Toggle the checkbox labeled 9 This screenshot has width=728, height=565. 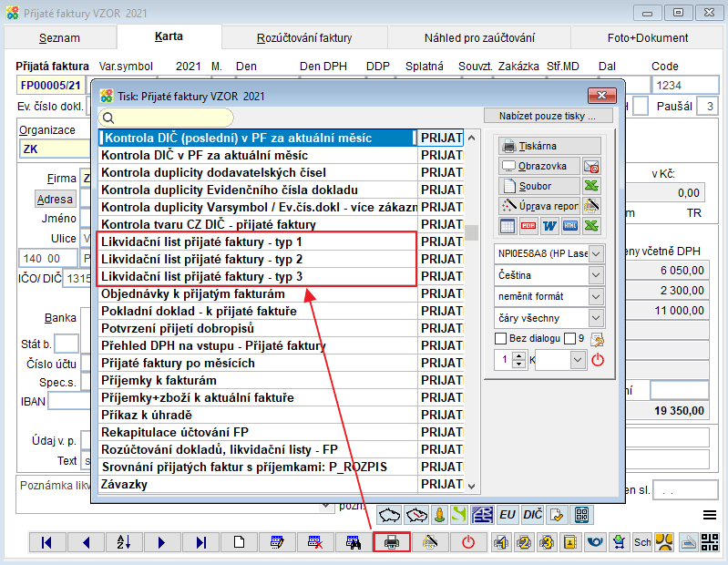point(569,338)
